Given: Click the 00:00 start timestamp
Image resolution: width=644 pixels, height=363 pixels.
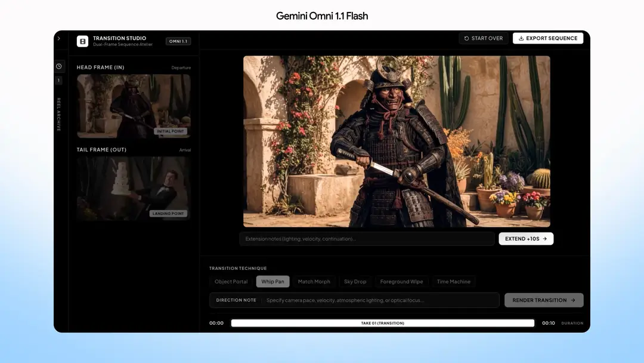Looking at the screenshot, I should 216,323.
